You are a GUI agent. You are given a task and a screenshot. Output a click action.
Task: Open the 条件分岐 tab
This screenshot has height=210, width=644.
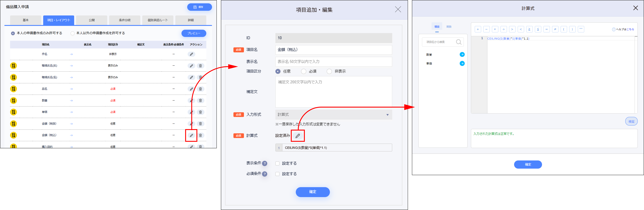tap(124, 20)
